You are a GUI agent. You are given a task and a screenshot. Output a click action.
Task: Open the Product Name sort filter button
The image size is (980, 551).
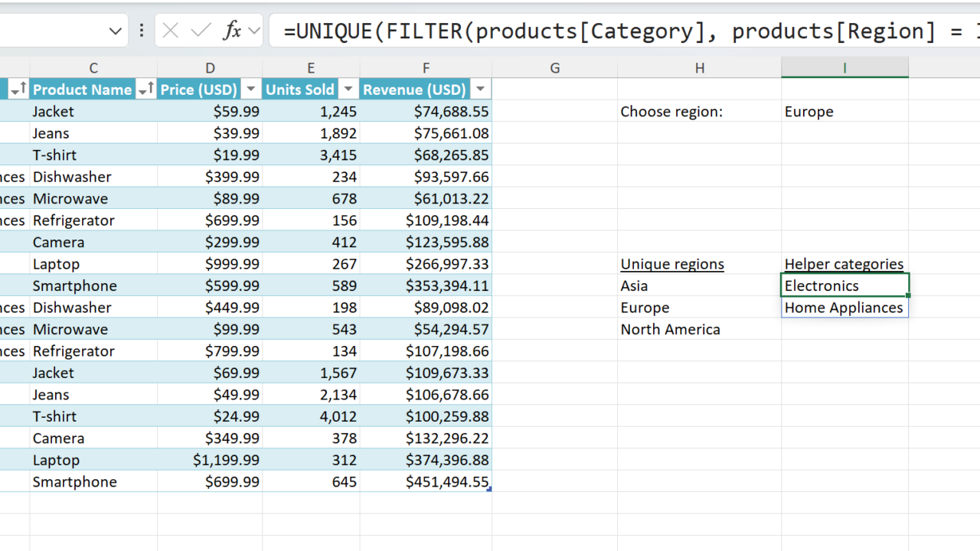[145, 90]
